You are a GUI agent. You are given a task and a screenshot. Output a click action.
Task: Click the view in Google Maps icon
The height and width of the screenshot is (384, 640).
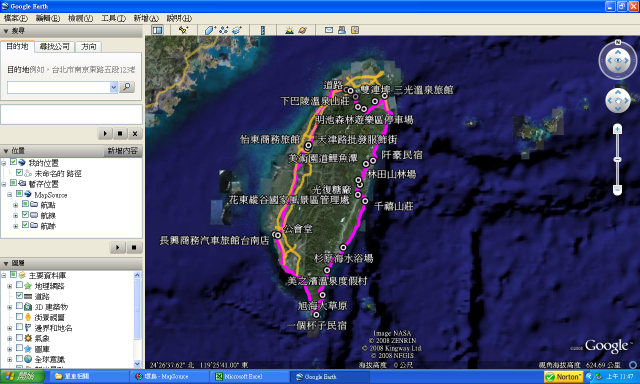(x=355, y=30)
